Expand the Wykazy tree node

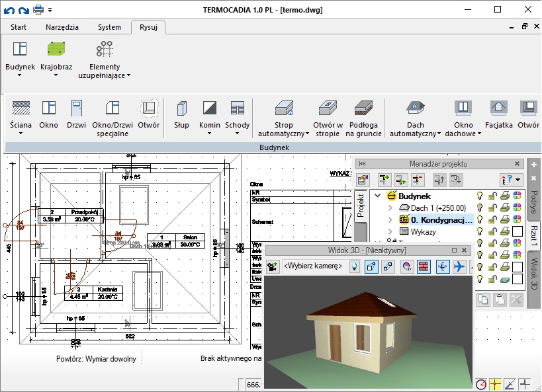coord(390,231)
